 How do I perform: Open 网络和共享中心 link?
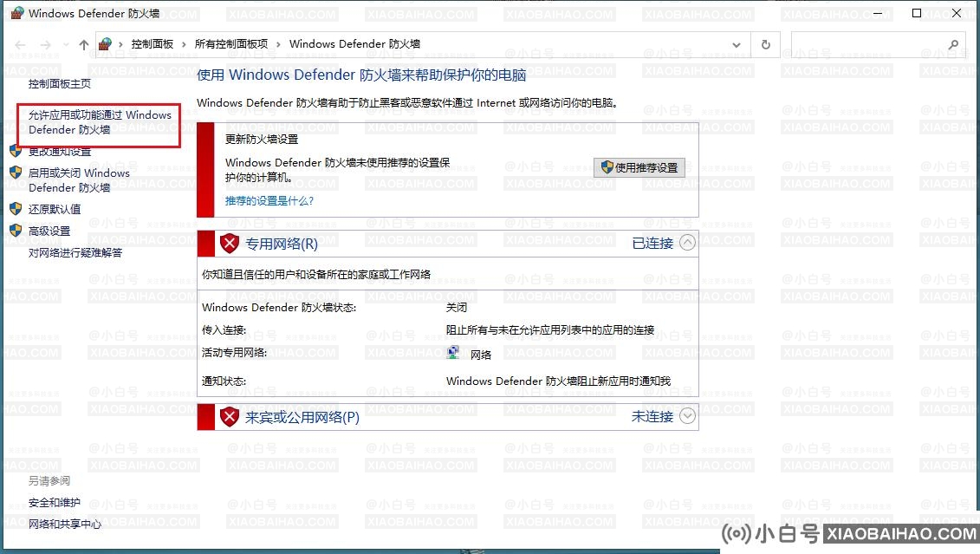[x=65, y=524]
